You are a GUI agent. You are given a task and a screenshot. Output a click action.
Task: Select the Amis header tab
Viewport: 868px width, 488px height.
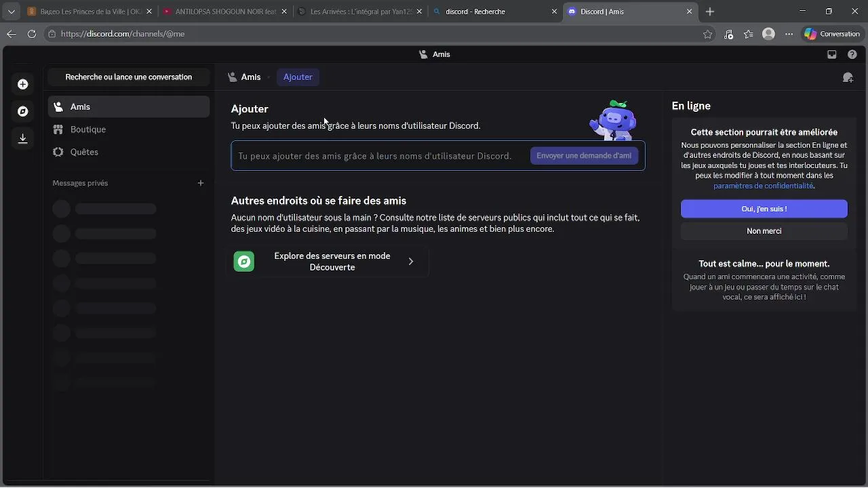tap(244, 77)
